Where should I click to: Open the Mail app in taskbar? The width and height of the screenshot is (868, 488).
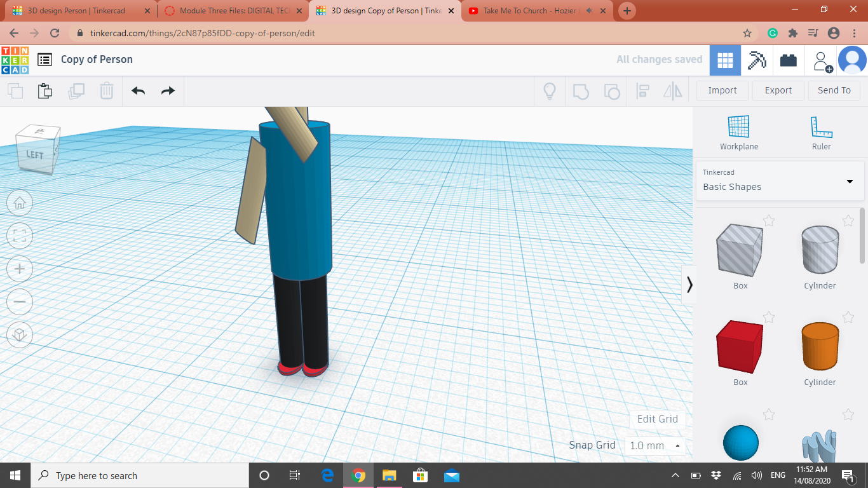[x=452, y=475]
